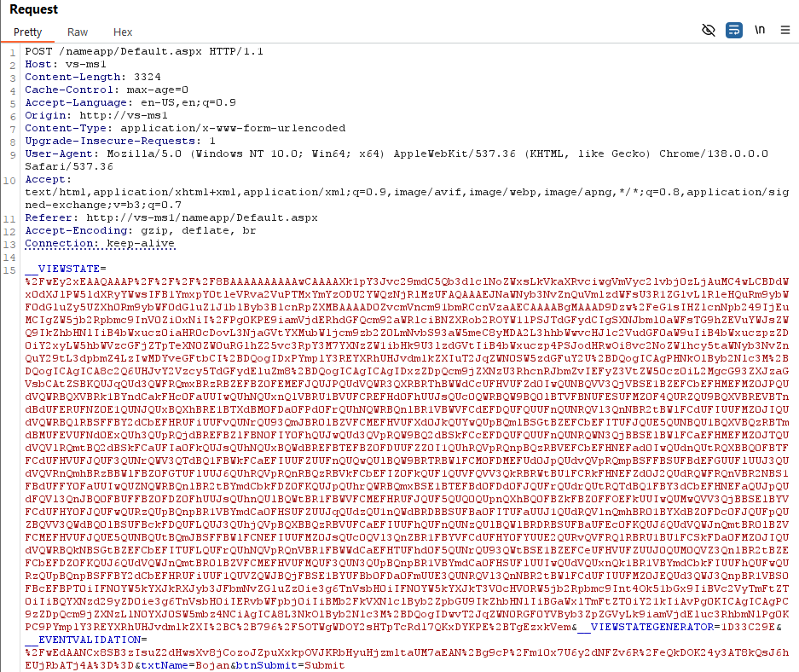Toggle the crossed-out eye visibility icon
The height and width of the screenshot is (672, 799).
(709, 30)
